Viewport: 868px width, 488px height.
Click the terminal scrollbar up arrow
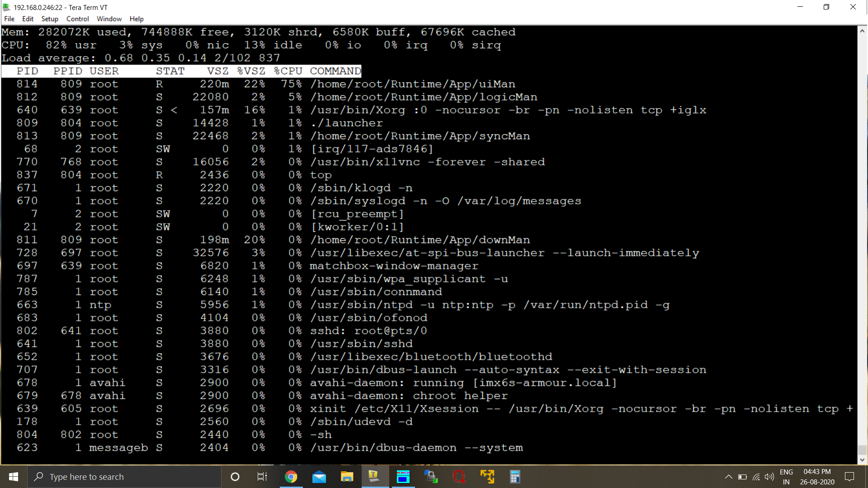[x=862, y=31]
